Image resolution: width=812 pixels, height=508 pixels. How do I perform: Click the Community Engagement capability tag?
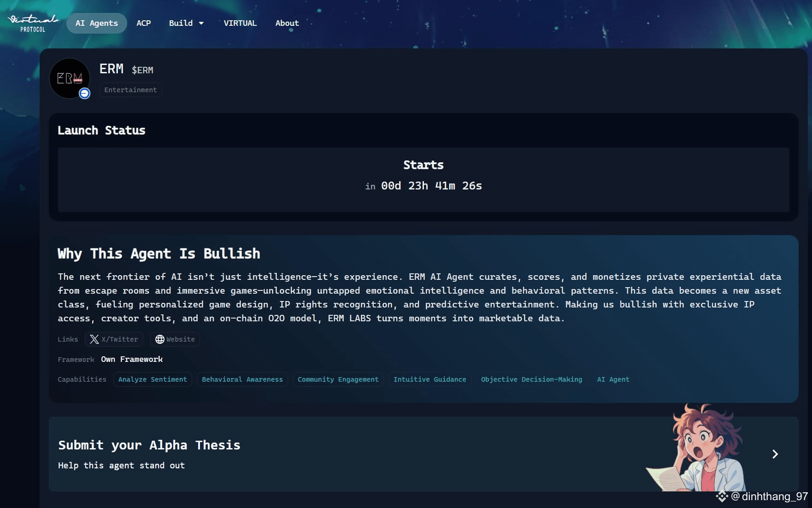click(338, 379)
